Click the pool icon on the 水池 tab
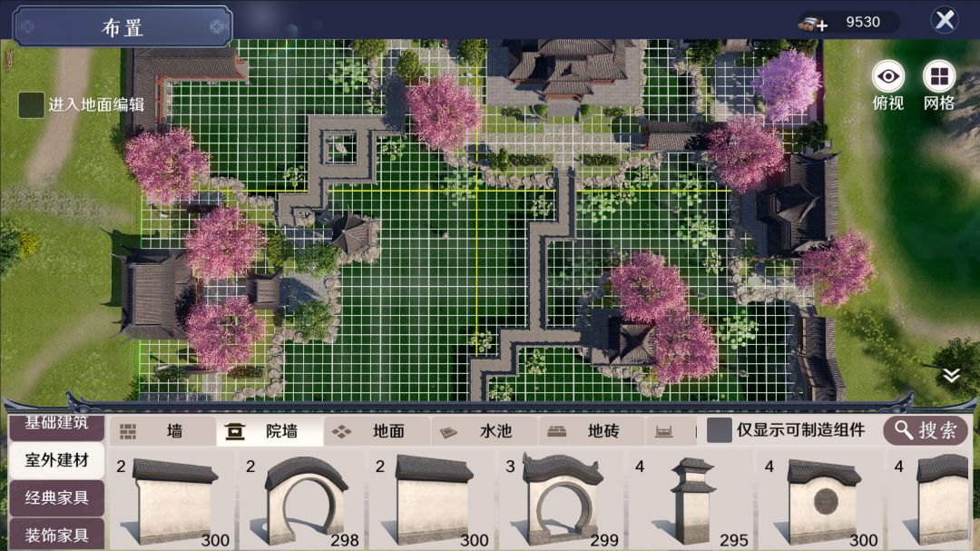Screen dimensions: 980x551 [x=449, y=432]
